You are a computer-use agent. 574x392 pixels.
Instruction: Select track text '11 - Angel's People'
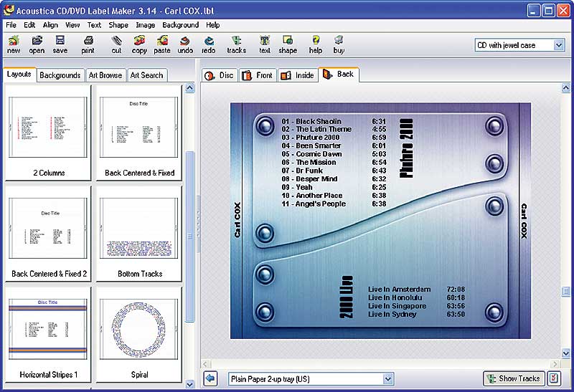[x=314, y=204]
